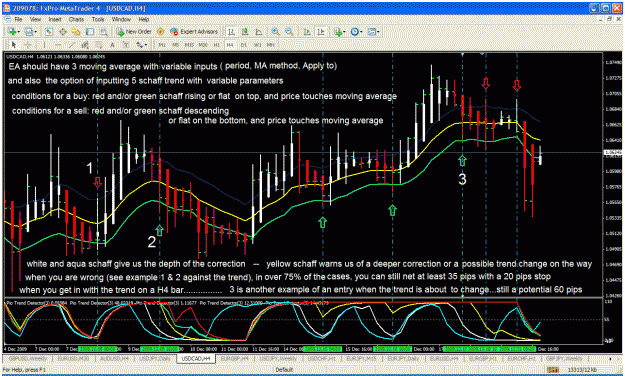Select the Horizontal Line tool
This screenshot has width=625, height=376.
pyautogui.click(x=58, y=45)
